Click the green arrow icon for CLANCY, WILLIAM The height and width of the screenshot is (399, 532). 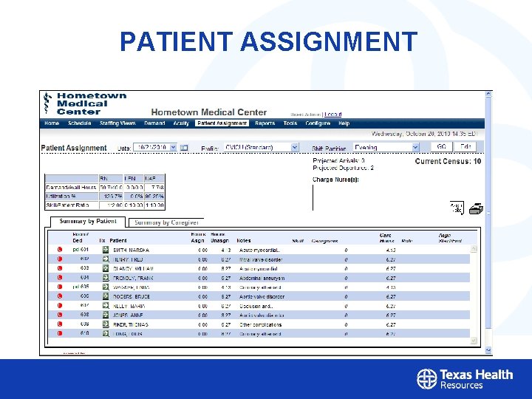click(x=106, y=268)
